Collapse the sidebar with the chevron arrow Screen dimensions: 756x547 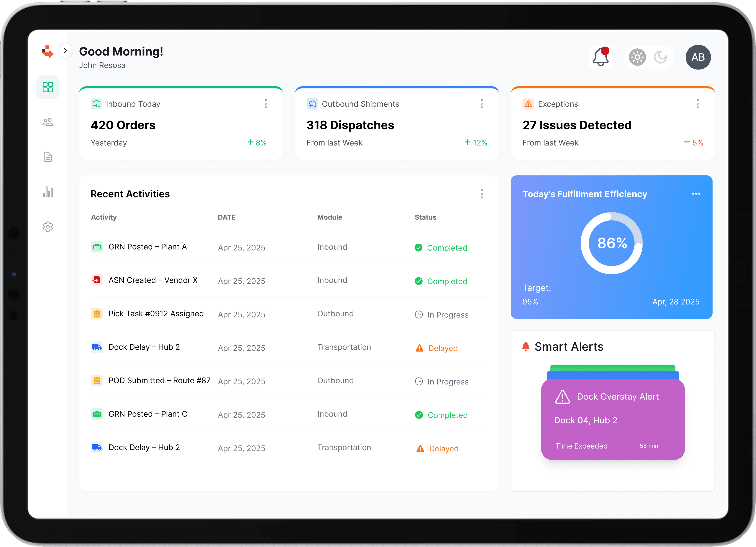(x=65, y=51)
